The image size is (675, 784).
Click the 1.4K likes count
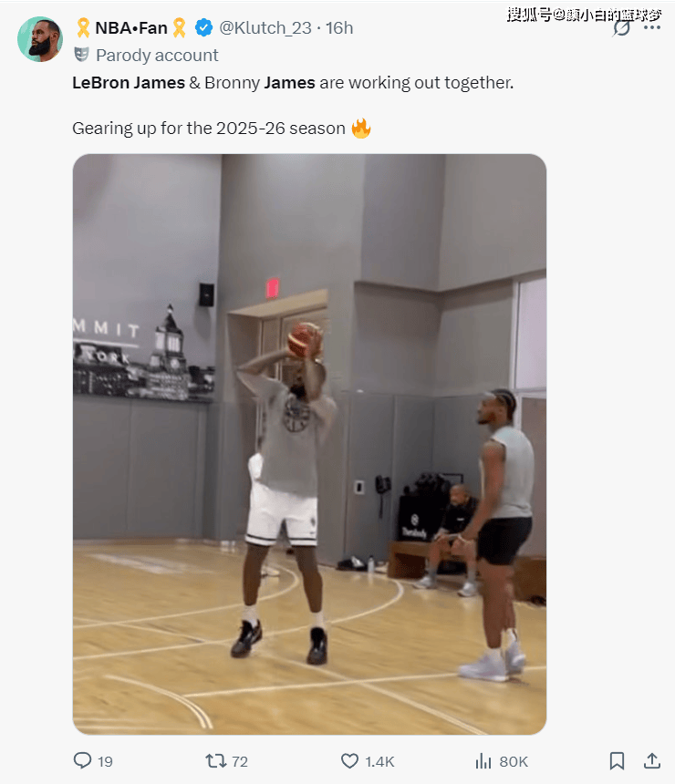[x=379, y=761]
